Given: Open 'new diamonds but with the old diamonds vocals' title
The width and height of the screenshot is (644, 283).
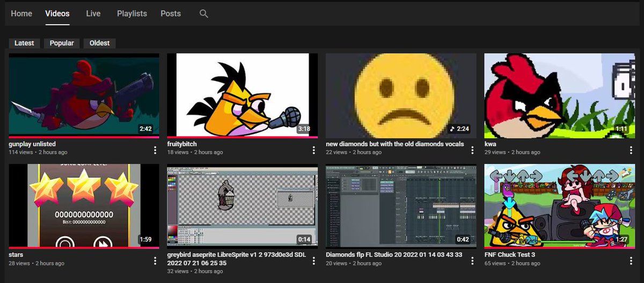Looking at the screenshot, I should [x=395, y=144].
